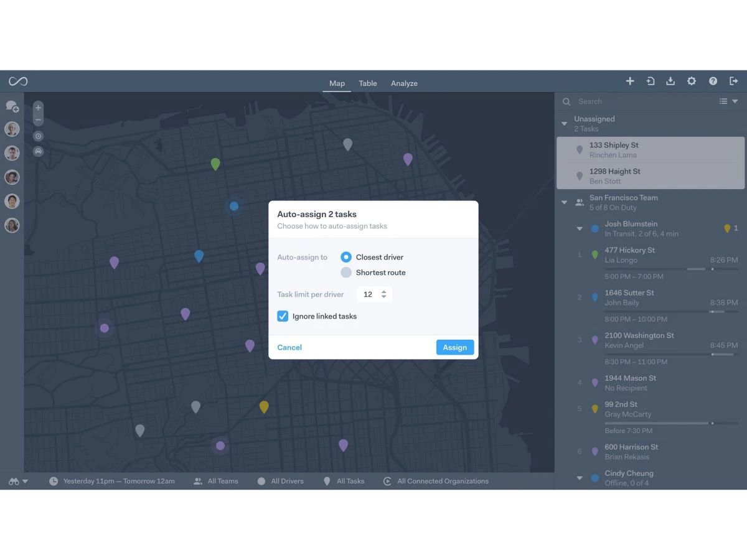Open settings gear icon
Screen dimensions: 747x560
(x=692, y=81)
